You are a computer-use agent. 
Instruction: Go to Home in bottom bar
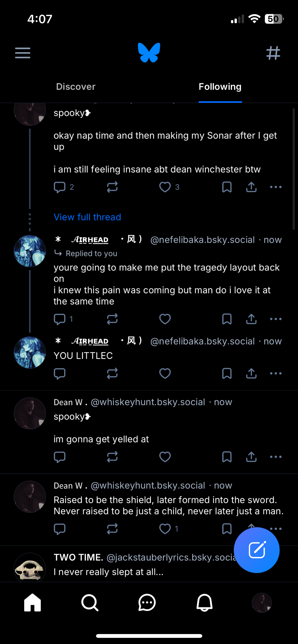click(33, 602)
